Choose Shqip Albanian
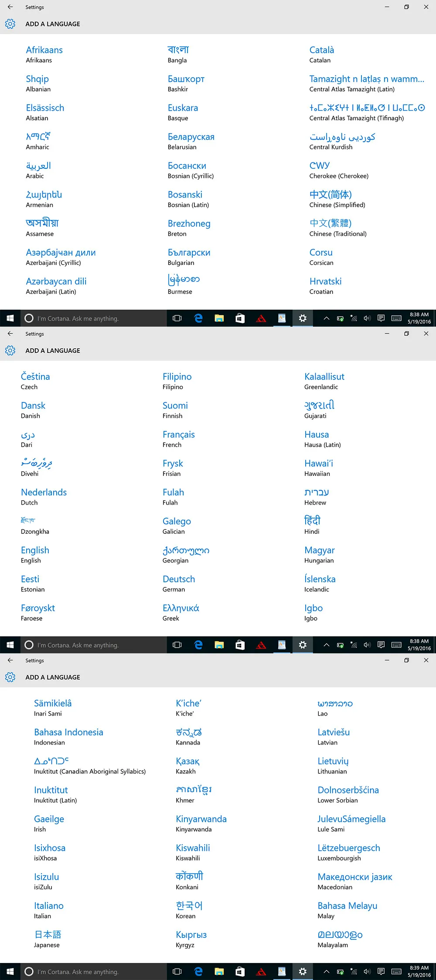 click(x=38, y=83)
